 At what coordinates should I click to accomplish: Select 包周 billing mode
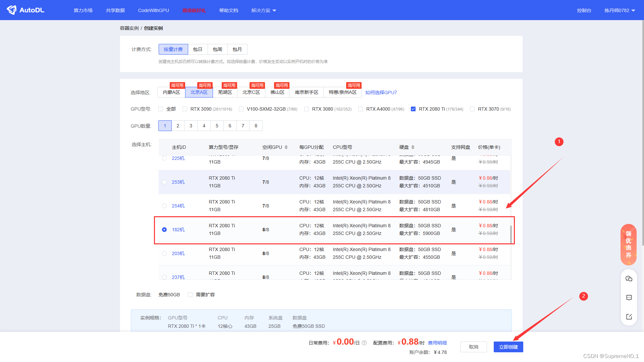[x=218, y=49]
